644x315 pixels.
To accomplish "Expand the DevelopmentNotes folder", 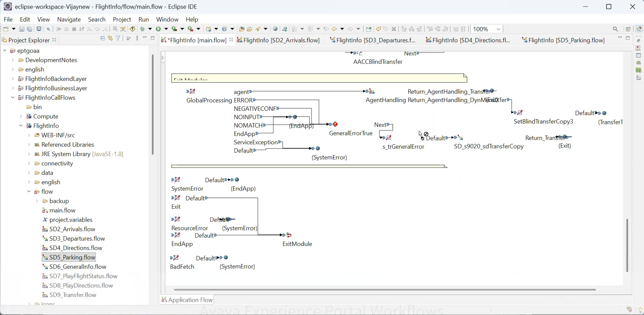I will coord(13,60).
